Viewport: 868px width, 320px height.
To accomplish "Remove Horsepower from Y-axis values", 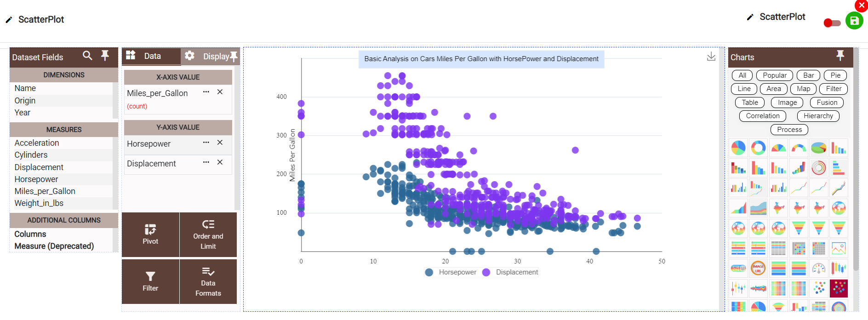I will pos(220,143).
